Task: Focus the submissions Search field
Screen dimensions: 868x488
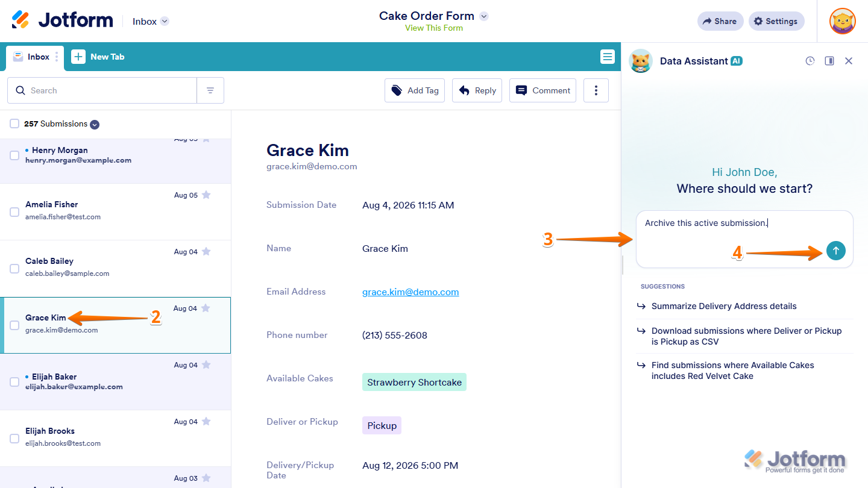Action: click(102, 90)
